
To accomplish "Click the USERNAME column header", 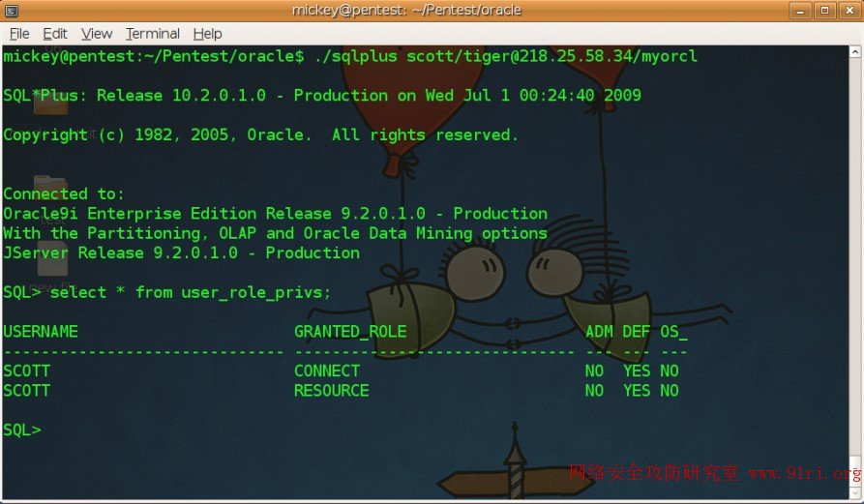I will click(41, 332).
